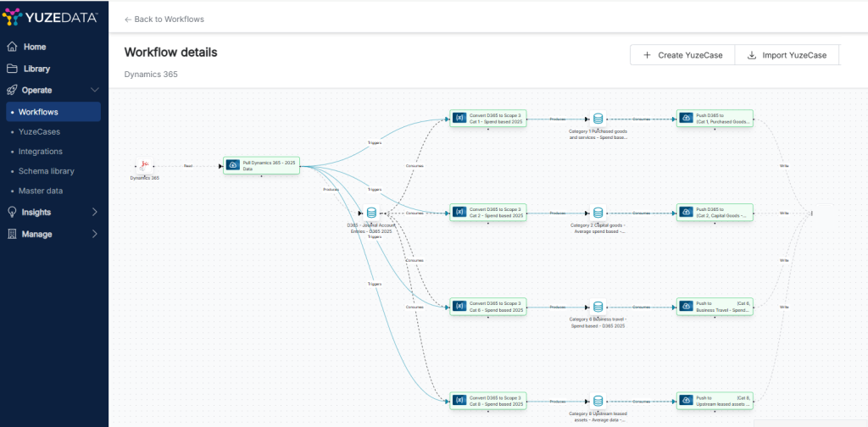Go to YuzeCases in sidebar
The image size is (868, 427).
[39, 131]
